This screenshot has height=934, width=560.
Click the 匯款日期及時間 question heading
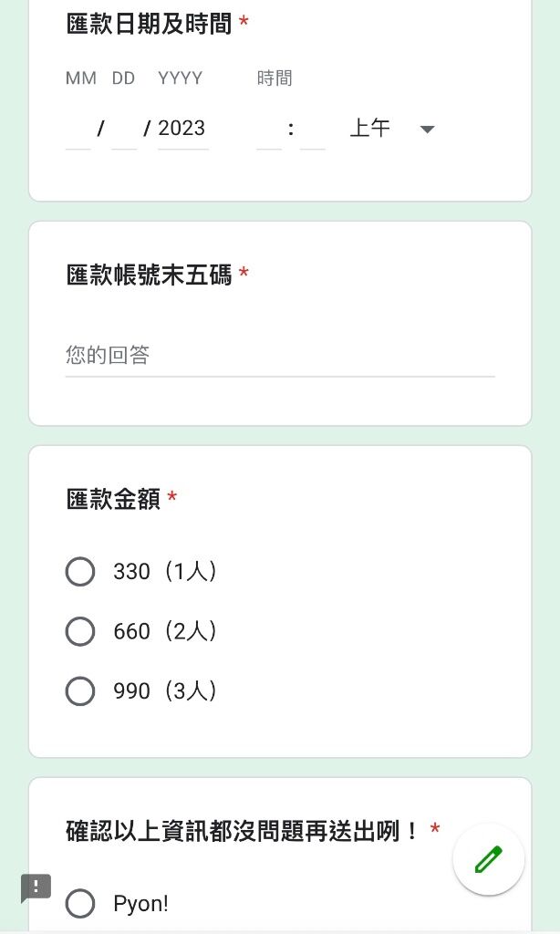click(x=149, y=24)
